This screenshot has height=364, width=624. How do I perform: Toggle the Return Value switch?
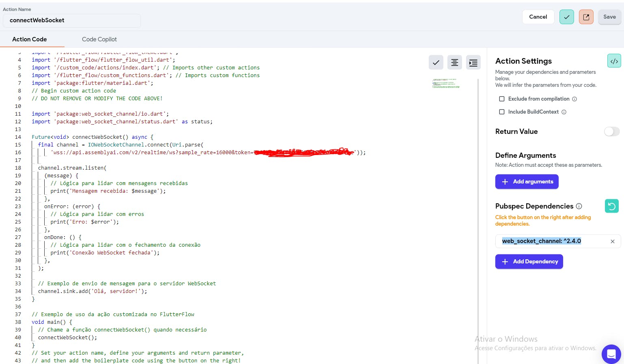[611, 131]
